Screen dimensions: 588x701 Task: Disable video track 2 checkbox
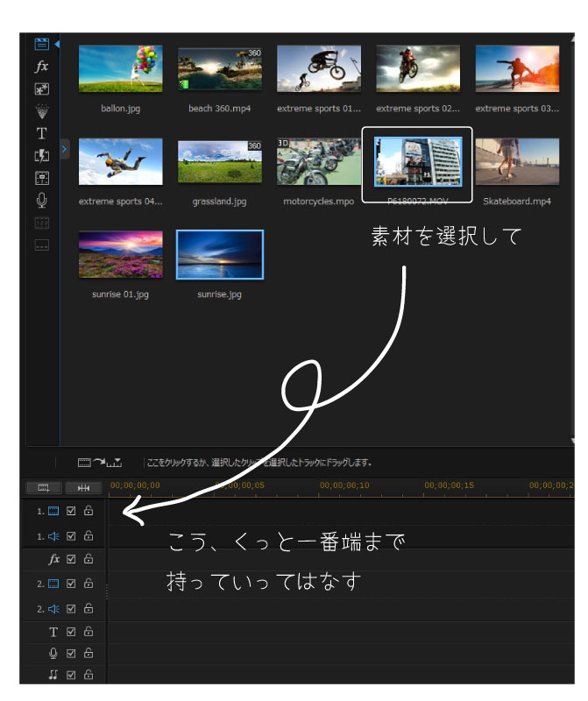(71, 584)
